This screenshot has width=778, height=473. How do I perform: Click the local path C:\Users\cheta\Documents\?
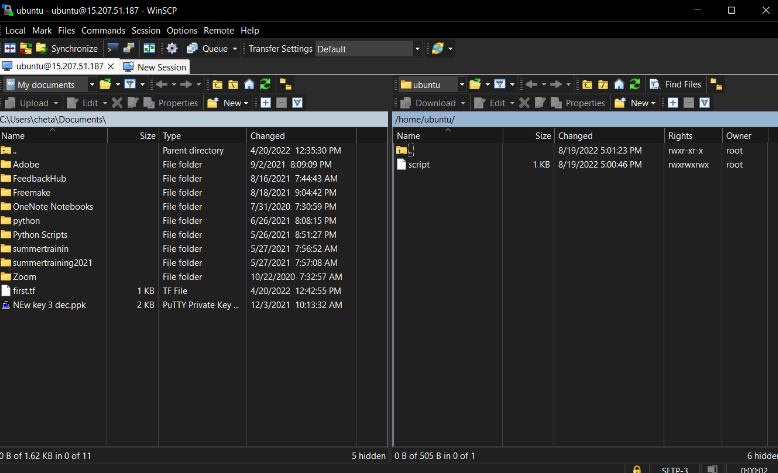[x=53, y=120]
